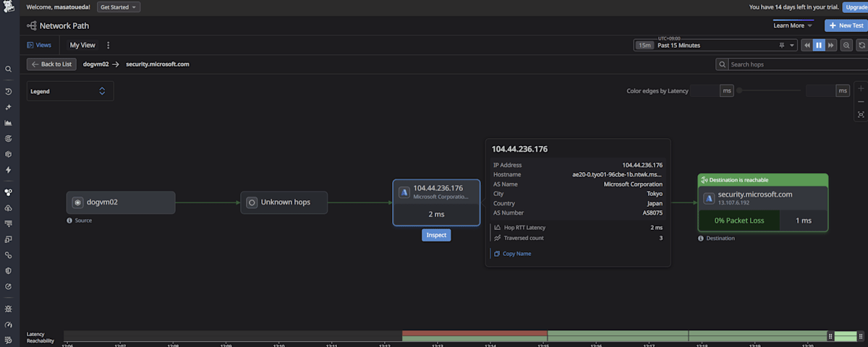Click Copy Name in the hop details popup
The width and height of the screenshot is (868, 347).
coord(511,254)
